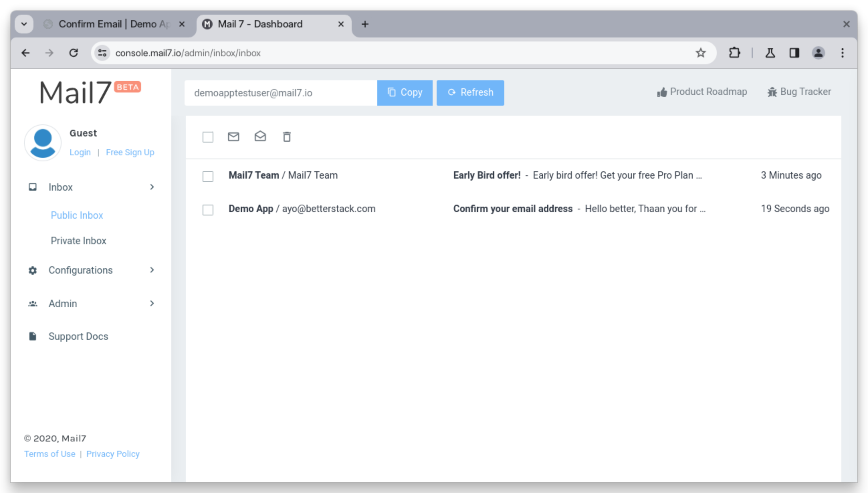Expand the Inbox chevron in the sidebar
This screenshot has height=493, width=868.
coord(152,187)
